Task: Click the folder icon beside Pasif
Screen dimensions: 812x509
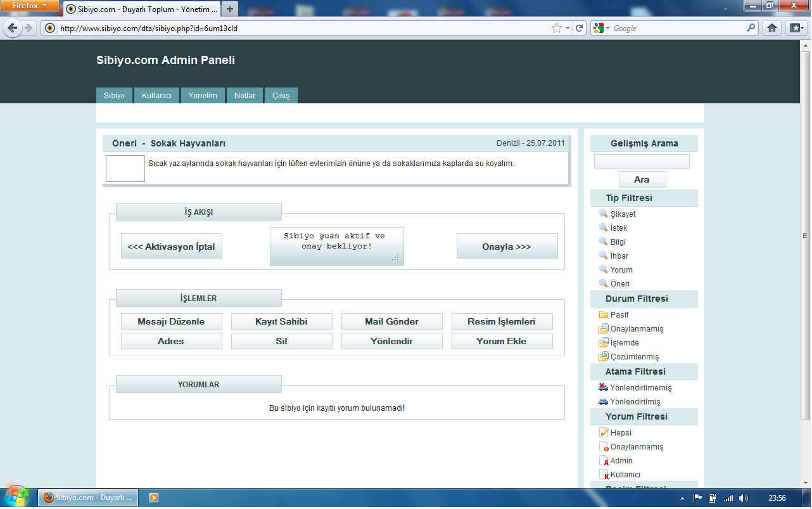Action: (x=603, y=315)
